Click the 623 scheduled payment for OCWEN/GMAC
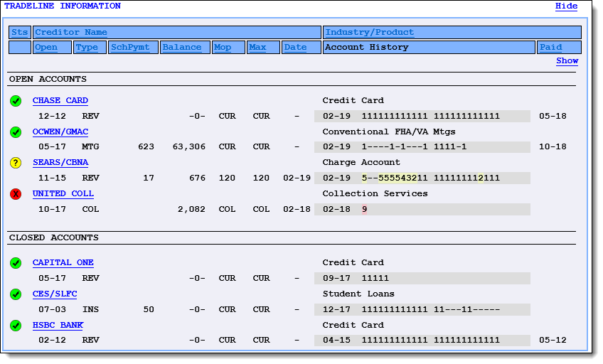603x364 pixels. [146, 147]
